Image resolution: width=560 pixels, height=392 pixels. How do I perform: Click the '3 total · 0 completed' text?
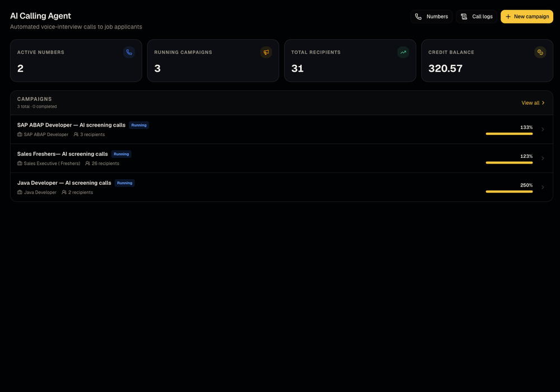click(37, 106)
